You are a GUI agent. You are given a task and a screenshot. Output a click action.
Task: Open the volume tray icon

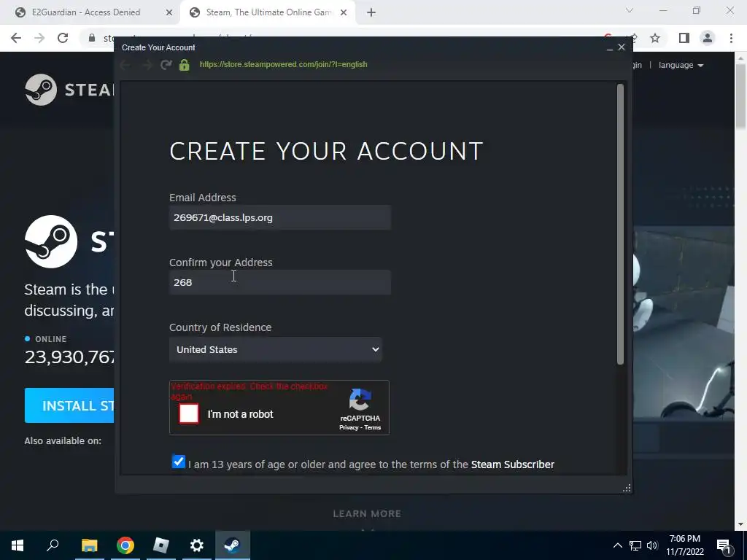(x=652, y=545)
